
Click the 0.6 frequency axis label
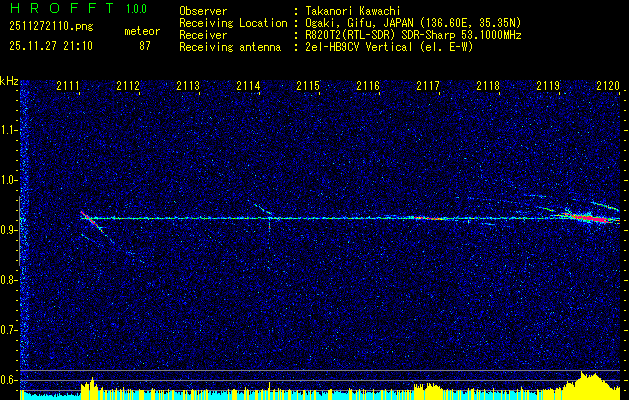(8, 380)
